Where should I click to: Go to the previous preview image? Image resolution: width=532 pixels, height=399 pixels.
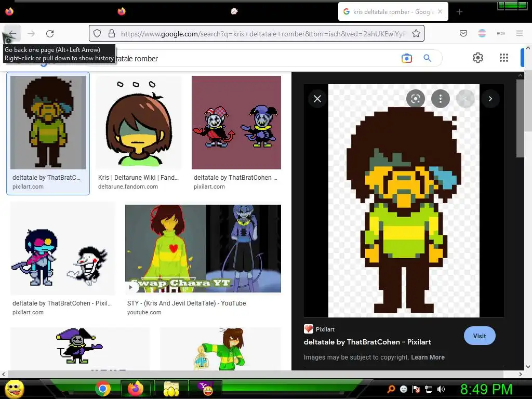(465, 99)
